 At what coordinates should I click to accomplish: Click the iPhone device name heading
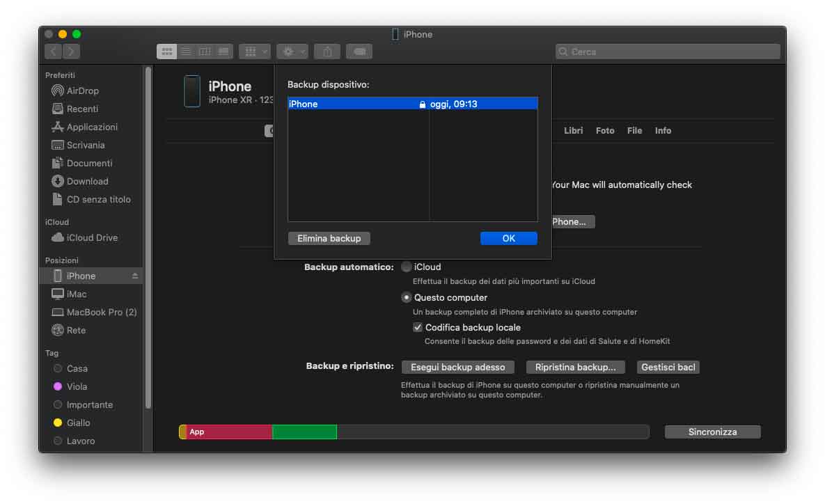click(x=230, y=86)
